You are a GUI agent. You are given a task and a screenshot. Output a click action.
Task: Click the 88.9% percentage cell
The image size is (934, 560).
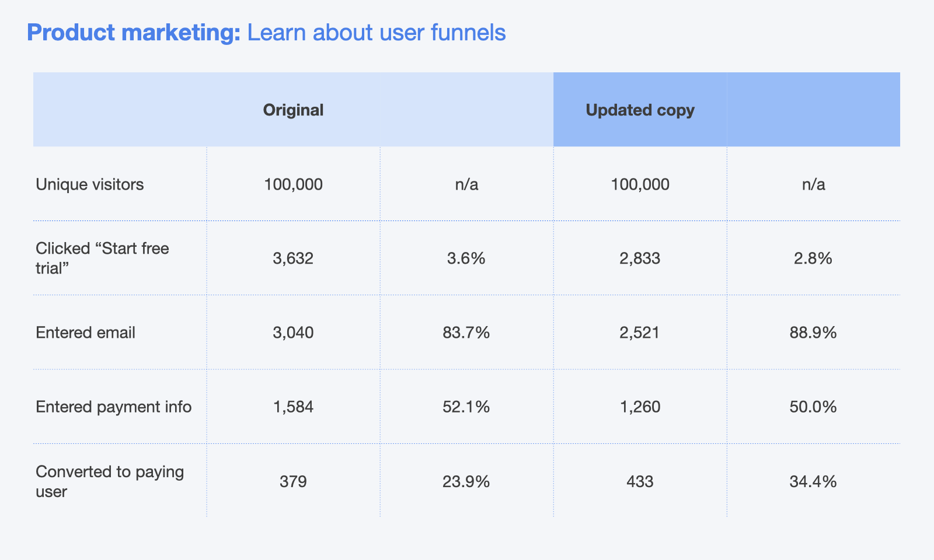pyautogui.click(x=813, y=333)
